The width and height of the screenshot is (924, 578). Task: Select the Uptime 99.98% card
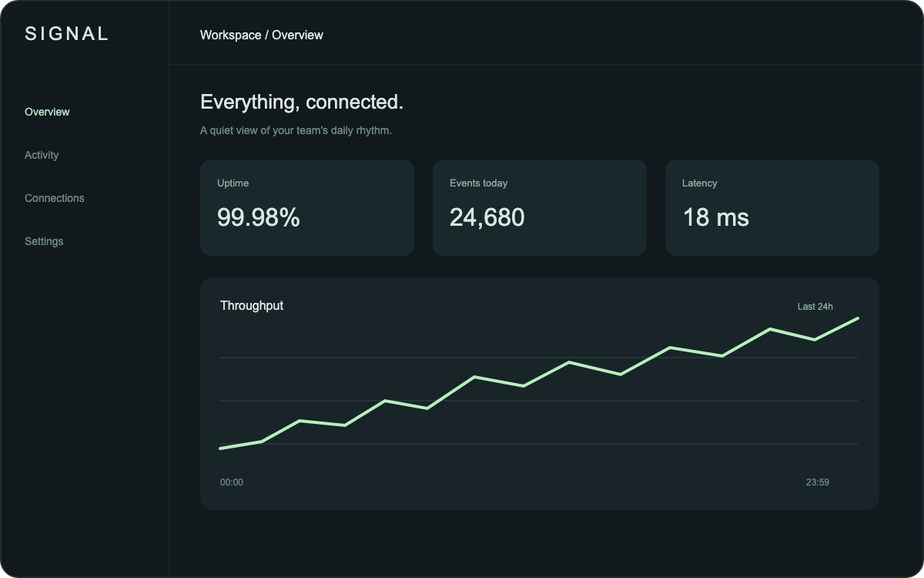coord(307,207)
